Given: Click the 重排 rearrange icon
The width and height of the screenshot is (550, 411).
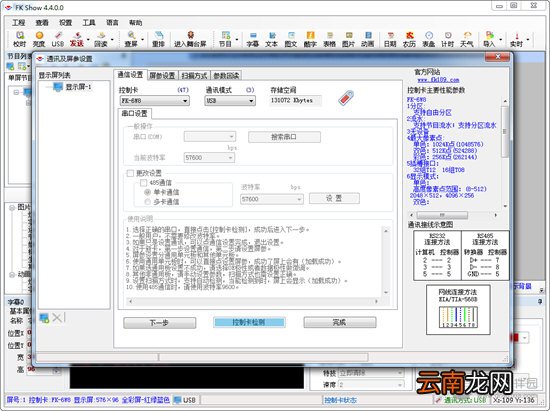Looking at the screenshot, I should click(159, 39).
